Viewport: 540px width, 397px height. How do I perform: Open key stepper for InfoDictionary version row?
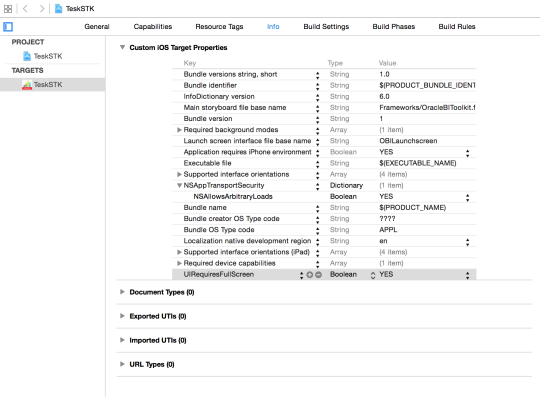tap(318, 97)
